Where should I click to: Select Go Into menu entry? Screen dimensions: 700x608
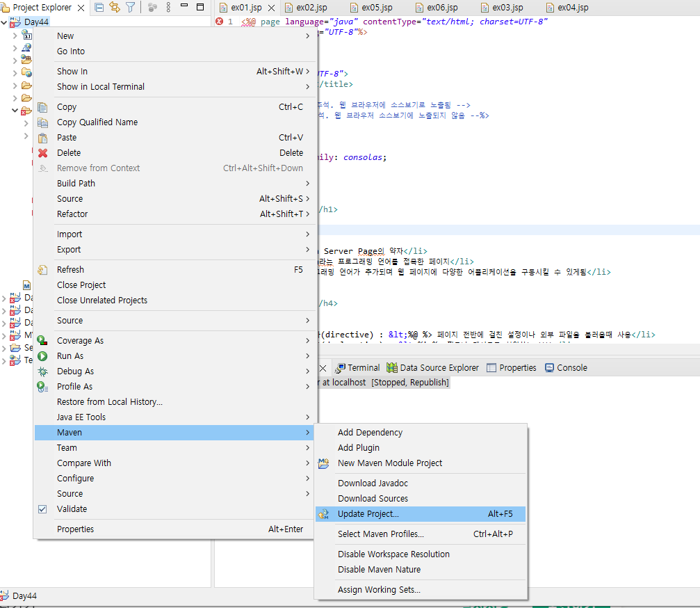175,51
